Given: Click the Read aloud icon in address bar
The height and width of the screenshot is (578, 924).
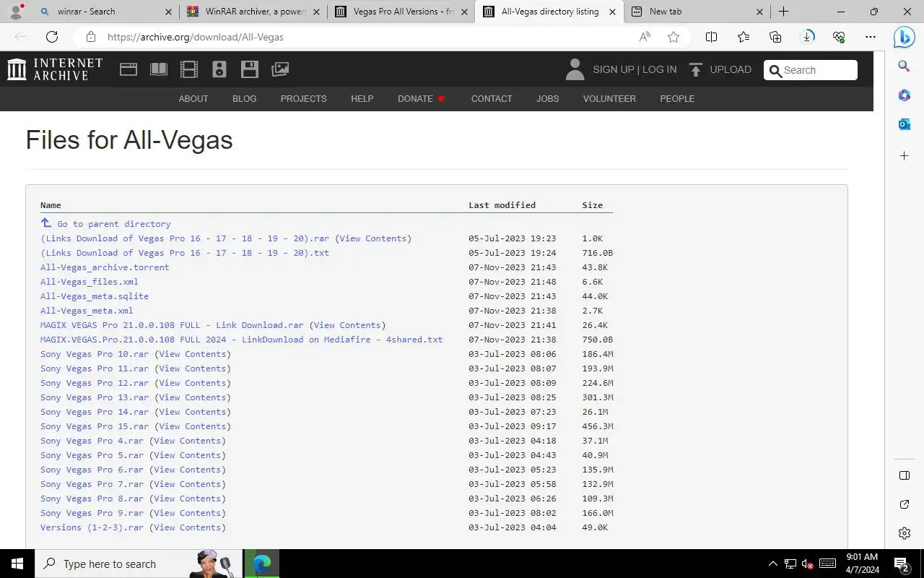Looking at the screenshot, I should (x=645, y=37).
